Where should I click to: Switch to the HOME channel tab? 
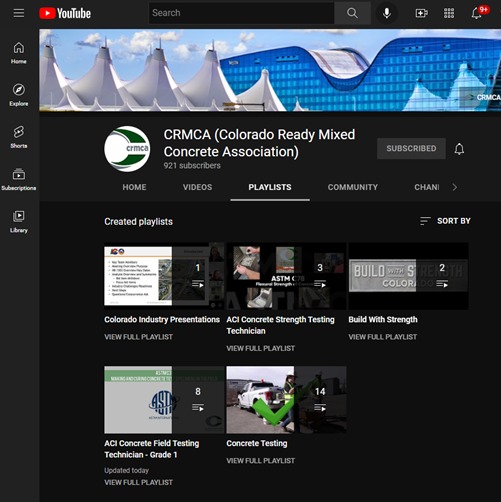pyautogui.click(x=134, y=187)
